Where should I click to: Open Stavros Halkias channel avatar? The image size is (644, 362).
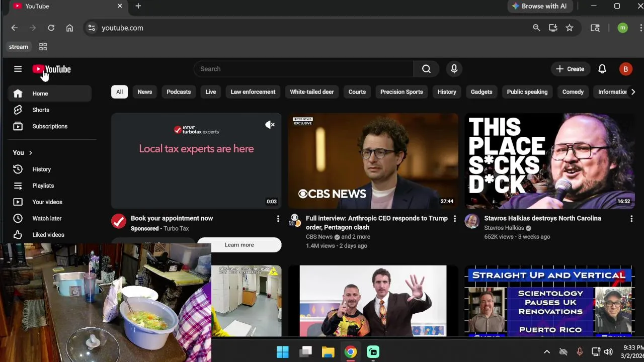pyautogui.click(x=472, y=221)
